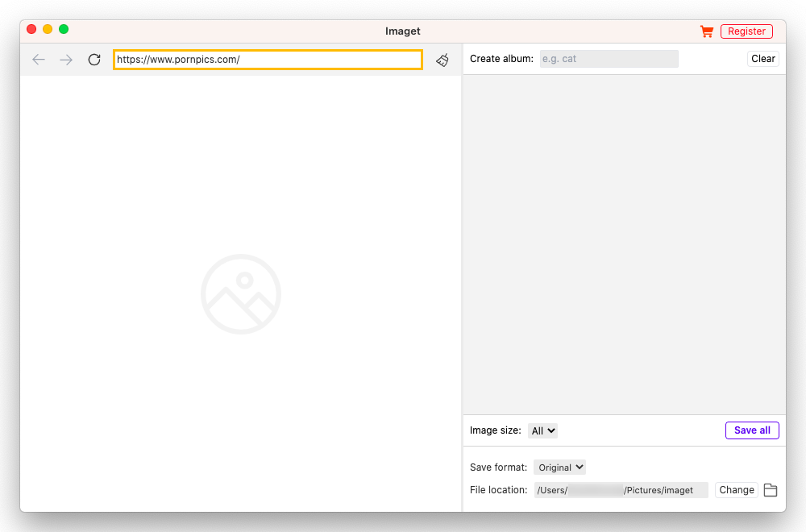Click the image placeholder icon in the preview

coord(241,293)
